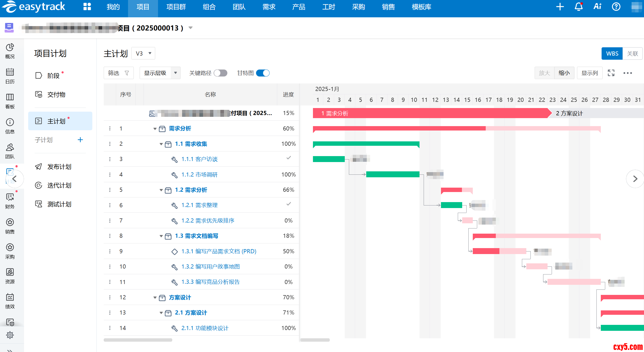Open the 显示层级 dropdown arrow
The height and width of the screenshot is (352, 644).
176,73
